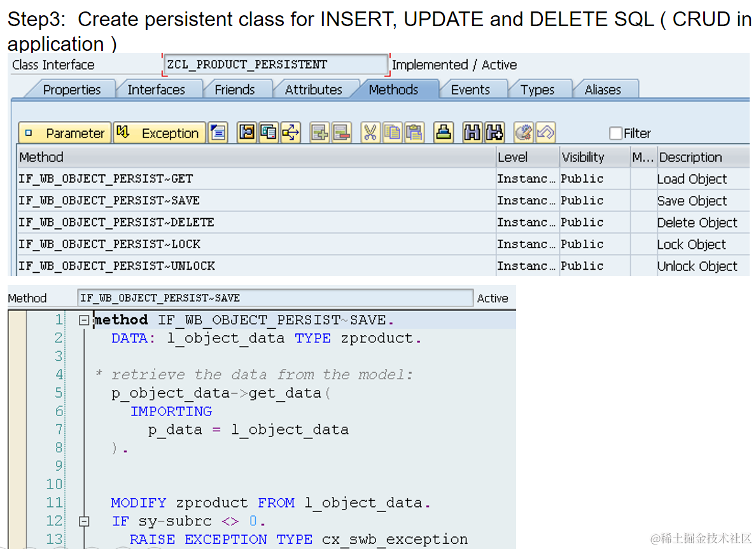The image size is (756, 549).
Task: Enable the Filter checkbox
Action: (x=616, y=133)
